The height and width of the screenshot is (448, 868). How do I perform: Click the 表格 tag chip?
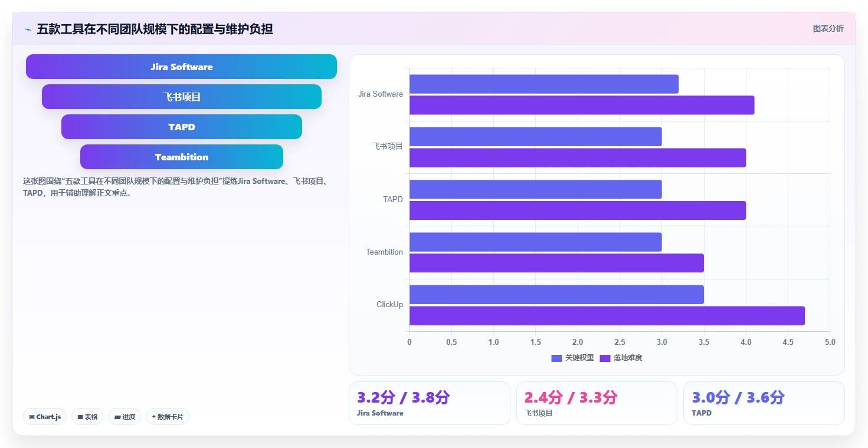[x=87, y=417]
